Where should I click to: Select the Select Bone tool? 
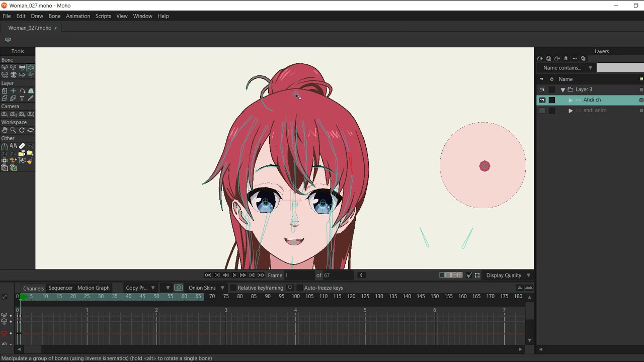[x=5, y=67]
